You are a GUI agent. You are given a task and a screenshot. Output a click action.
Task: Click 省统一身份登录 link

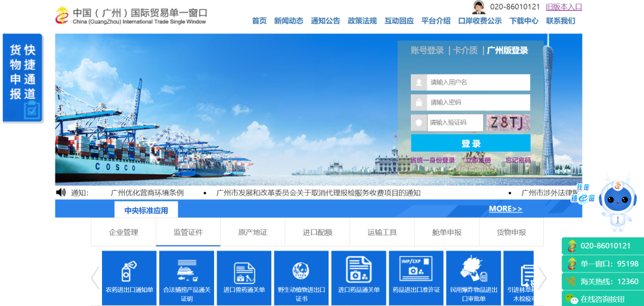tap(433, 160)
